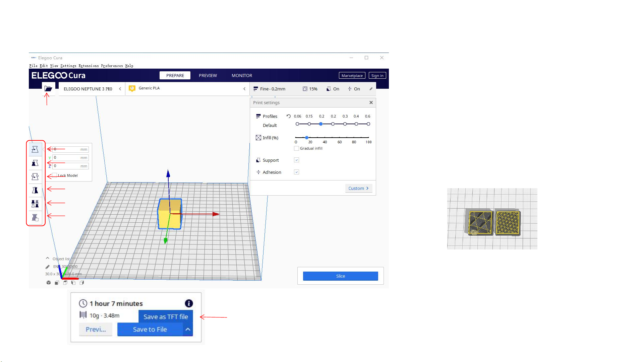Open Per Model Settings tool
The image size is (644, 362).
(35, 204)
